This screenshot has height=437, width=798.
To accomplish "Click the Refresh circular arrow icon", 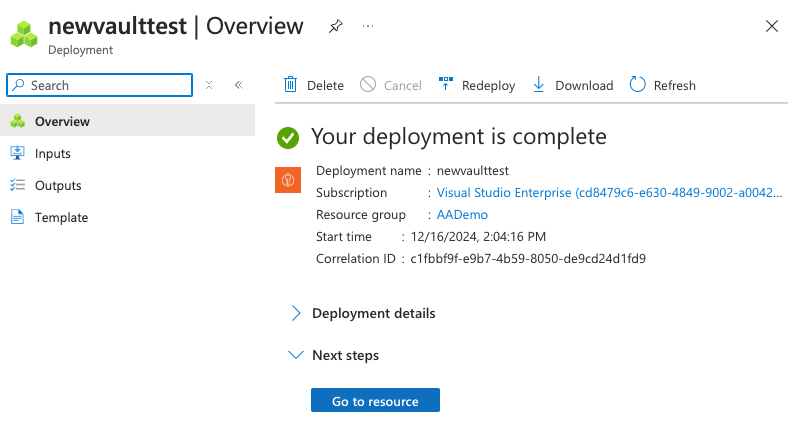I will [637, 85].
